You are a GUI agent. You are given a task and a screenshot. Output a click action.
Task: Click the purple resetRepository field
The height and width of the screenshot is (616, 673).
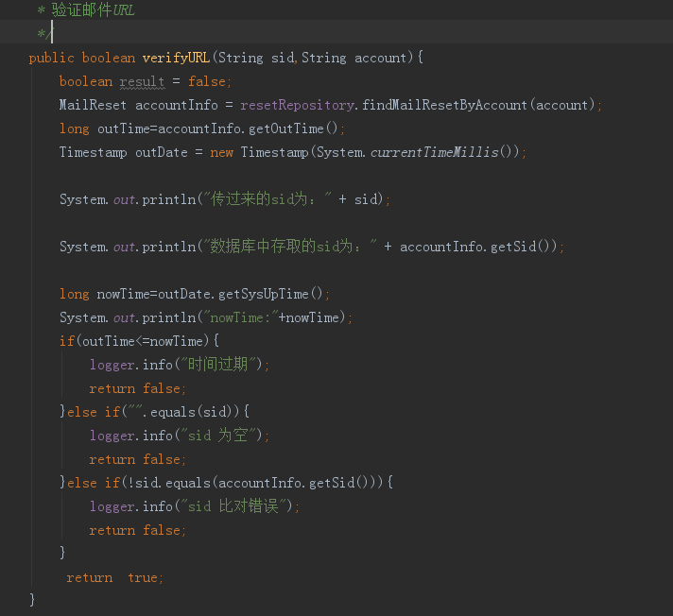coord(298,105)
